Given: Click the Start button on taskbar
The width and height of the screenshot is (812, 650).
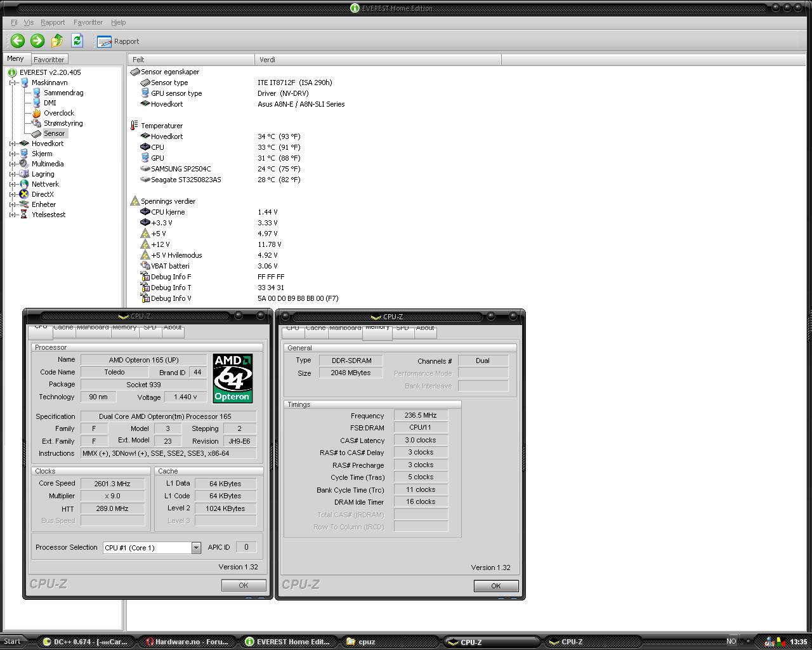Looking at the screenshot, I should point(13,642).
